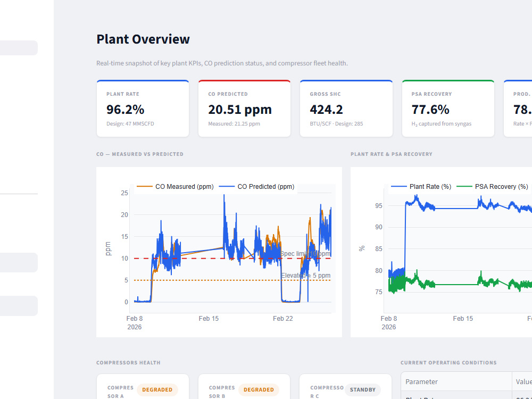The width and height of the screenshot is (532, 399).
Task: Click the STANDBY badge on Compressor C
Action: (x=363, y=390)
